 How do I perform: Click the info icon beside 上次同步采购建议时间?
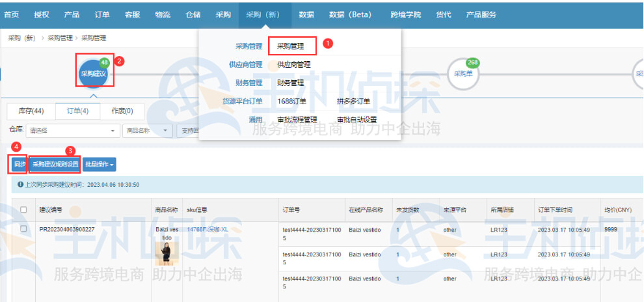point(21,185)
